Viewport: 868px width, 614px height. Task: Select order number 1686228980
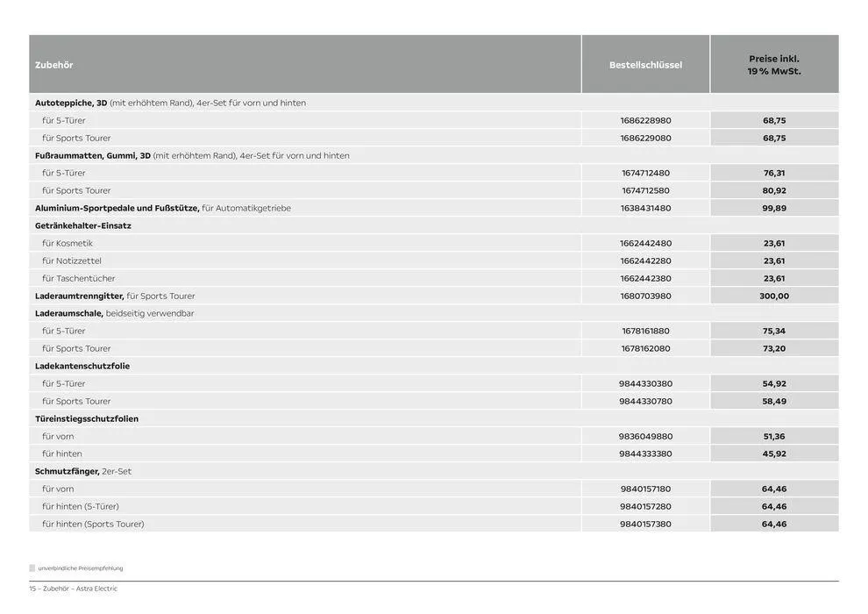tap(645, 120)
